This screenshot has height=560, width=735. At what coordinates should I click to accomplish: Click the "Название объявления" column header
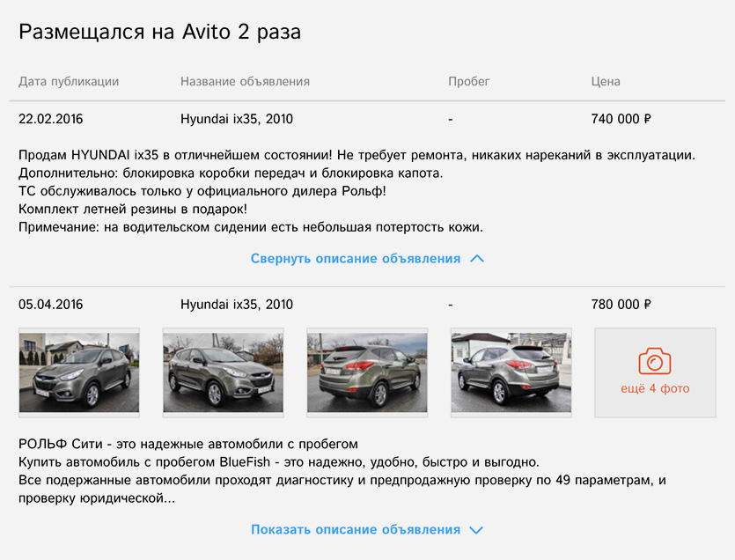pos(246,82)
